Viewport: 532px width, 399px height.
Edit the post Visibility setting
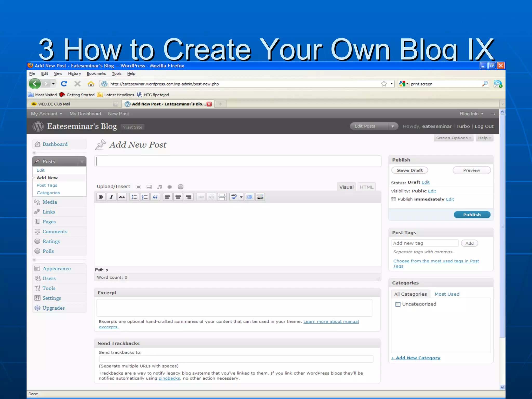432,191
